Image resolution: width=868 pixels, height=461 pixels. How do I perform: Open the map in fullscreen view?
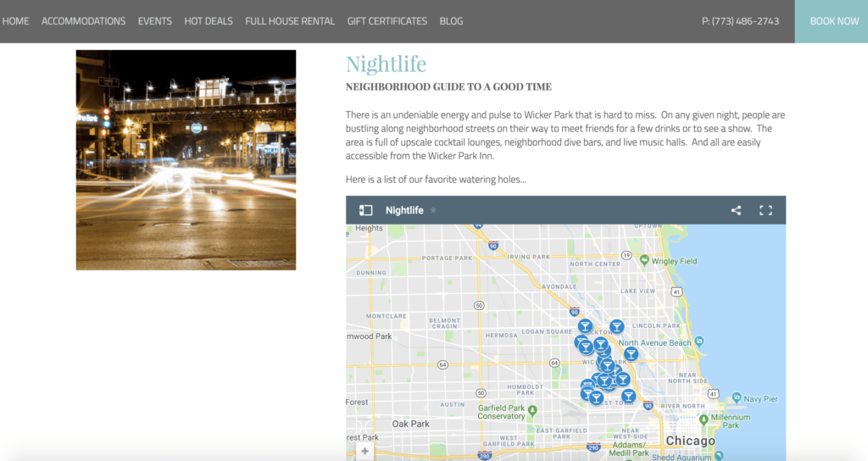[x=765, y=210]
